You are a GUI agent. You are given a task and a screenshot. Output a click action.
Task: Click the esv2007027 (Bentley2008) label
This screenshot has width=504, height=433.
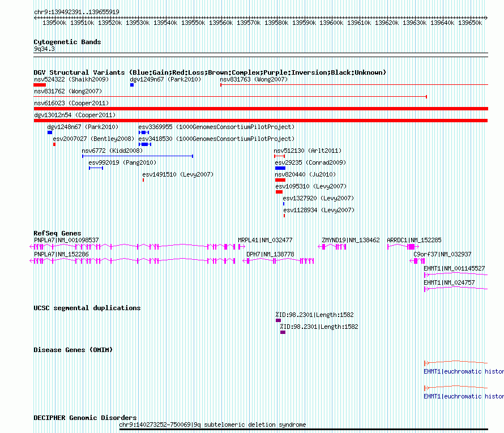click(93, 139)
